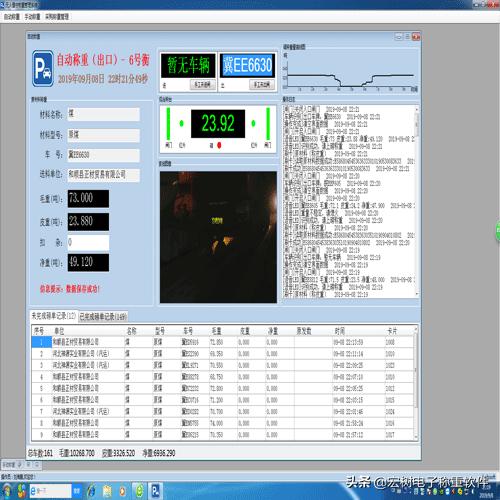Click the gate button under 冀EE6630 plate display
This screenshot has height=500, width=500.
[262, 85]
